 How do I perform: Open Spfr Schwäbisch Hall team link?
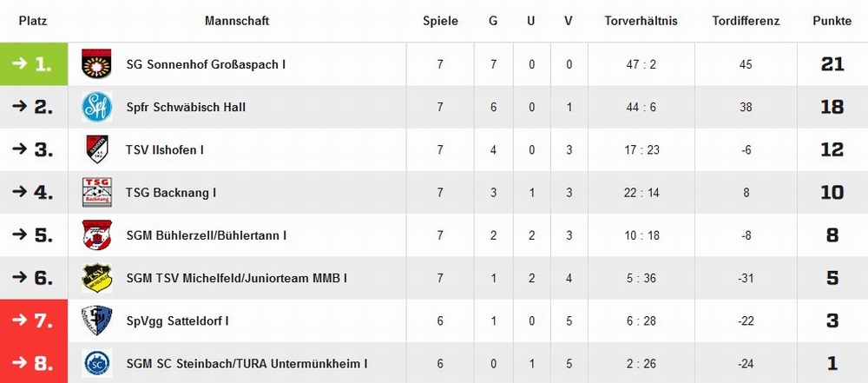click(x=186, y=107)
